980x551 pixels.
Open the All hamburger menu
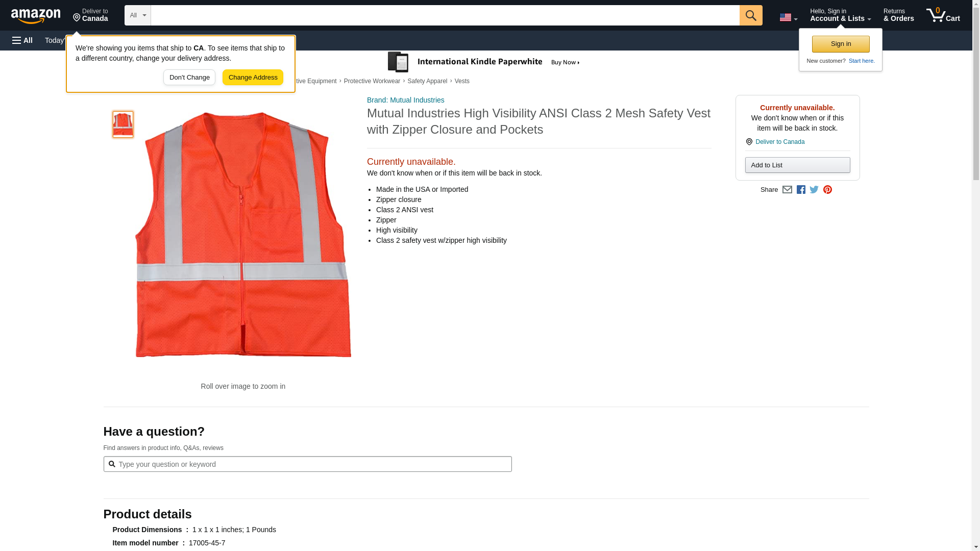pyautogui.click(x=22, y=40)
